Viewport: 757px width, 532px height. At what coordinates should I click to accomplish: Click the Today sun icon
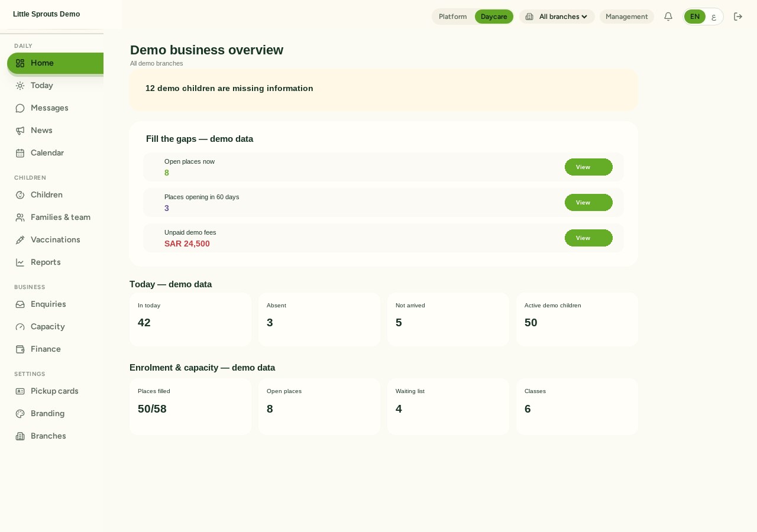tap(20, 86)
